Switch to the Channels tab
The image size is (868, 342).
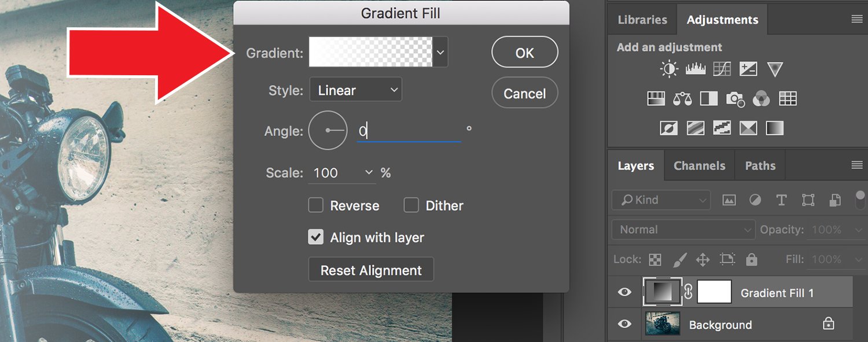(699, 166)
